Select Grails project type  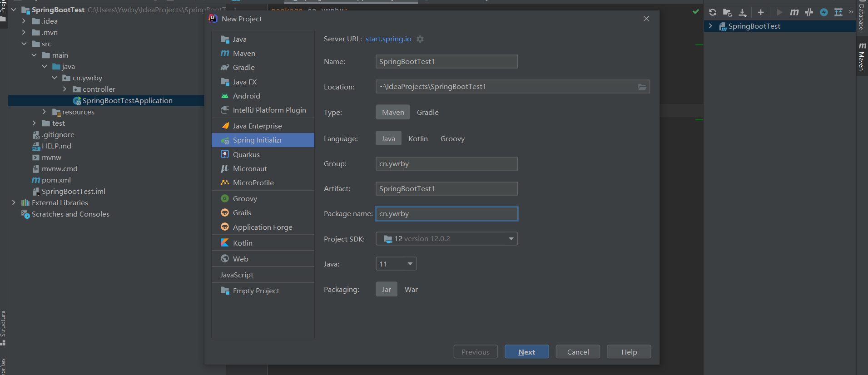(263, 213)
